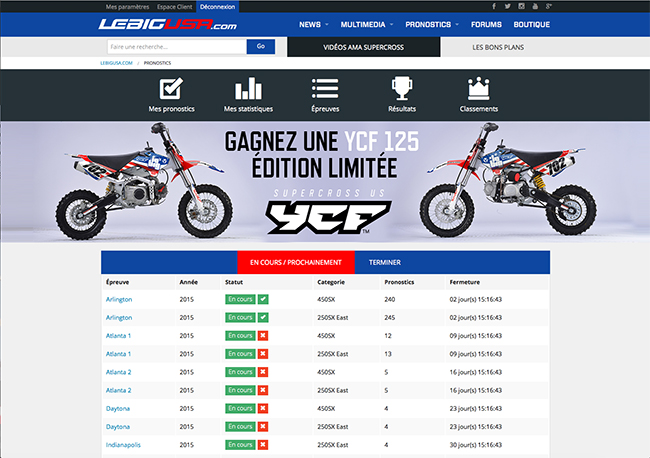Open the Atlanta 1 450SX event link
The image size is (650, 458).
(x=119, y=336)
